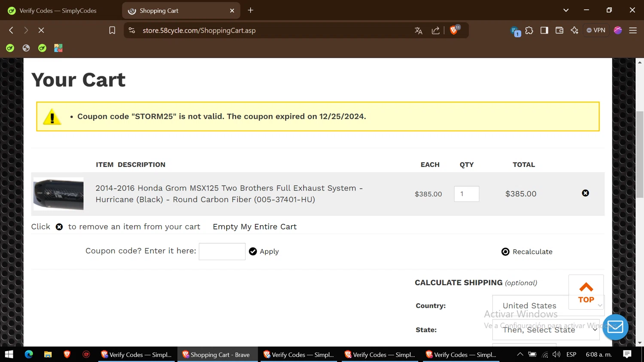Open the profile avatar icon
The height and width of the screenshot is (362, 644).
(x=618, y=30)
